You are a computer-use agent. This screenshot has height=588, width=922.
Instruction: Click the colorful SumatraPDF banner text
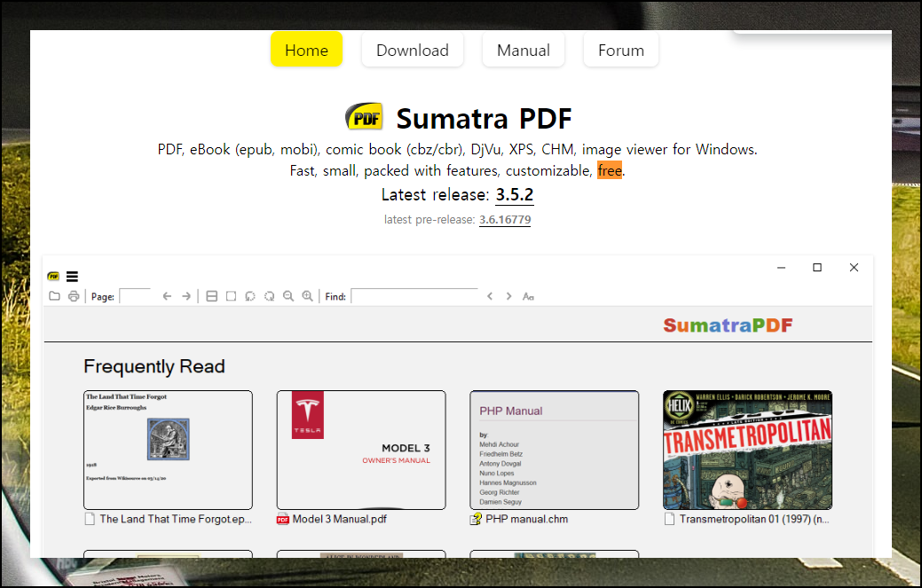point(728,325)
